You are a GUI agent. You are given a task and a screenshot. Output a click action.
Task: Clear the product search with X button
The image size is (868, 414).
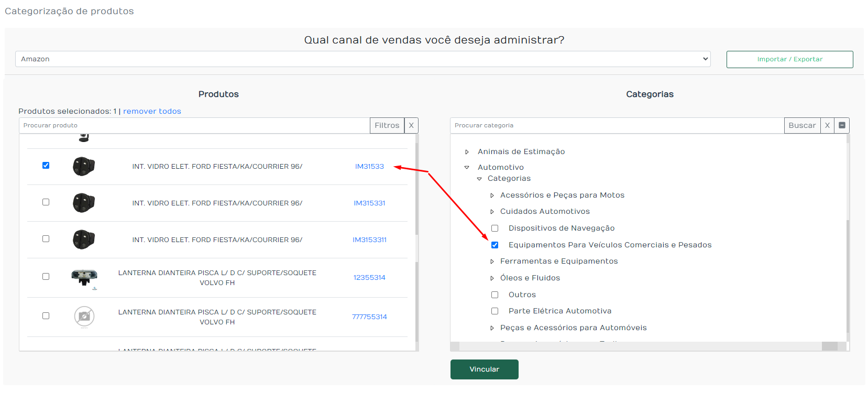point(411,125)
